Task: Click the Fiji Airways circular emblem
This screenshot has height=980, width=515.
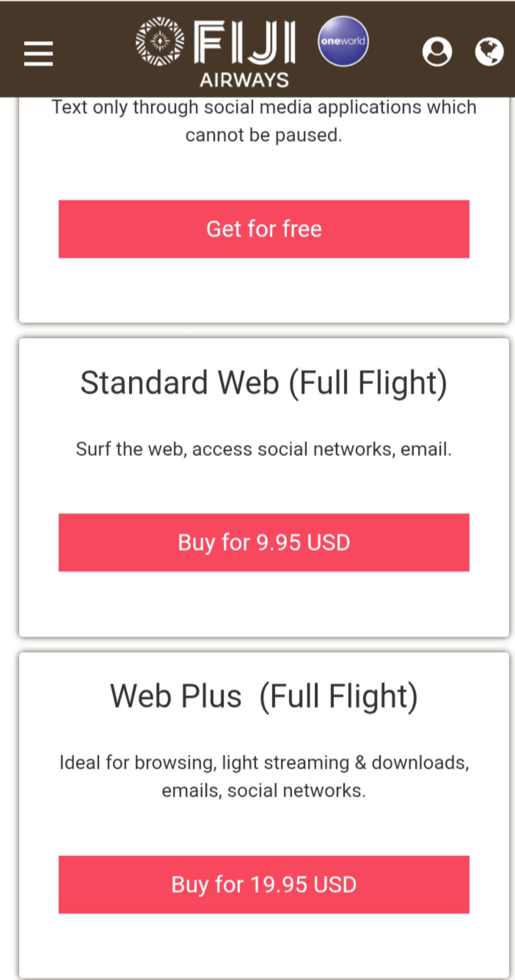Action: [160, 42]
